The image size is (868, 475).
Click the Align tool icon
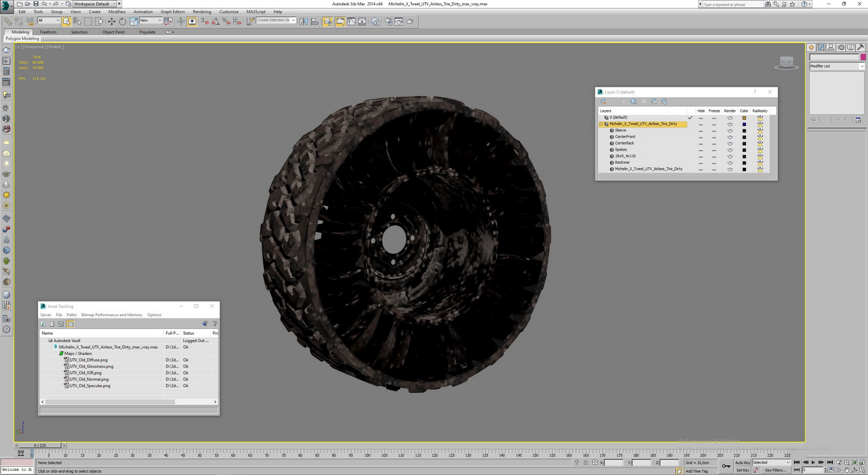point(315,21)
